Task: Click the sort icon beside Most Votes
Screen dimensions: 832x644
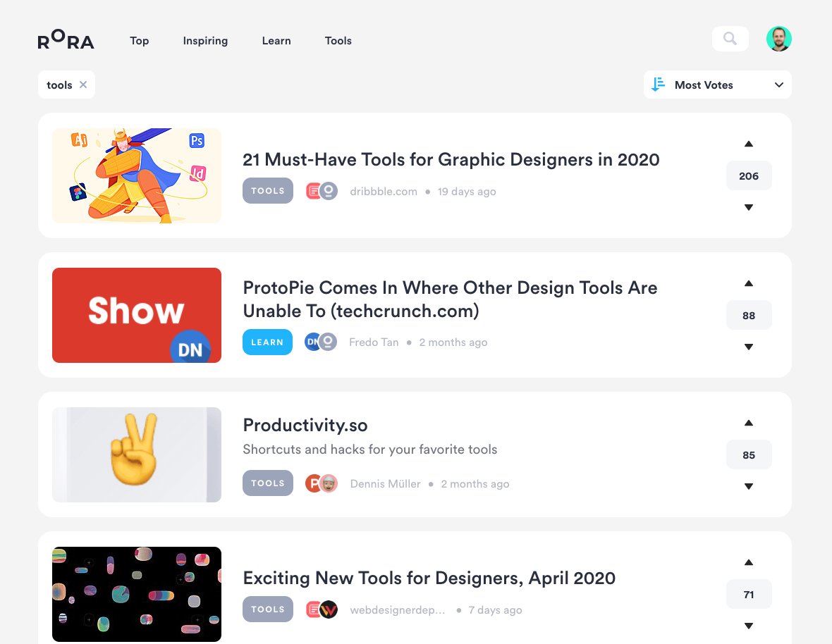Action: pos(658,84)
